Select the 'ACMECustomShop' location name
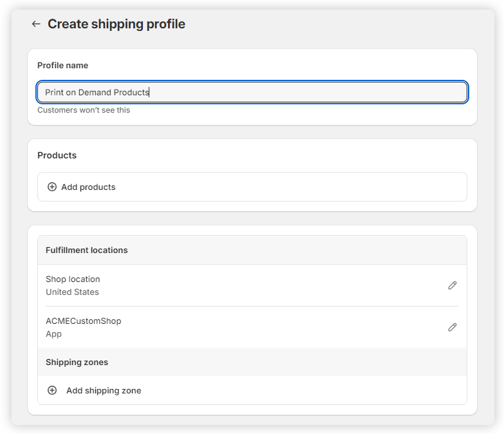The image size is (504, 434). pyautogui.click(x=83, y=321)
